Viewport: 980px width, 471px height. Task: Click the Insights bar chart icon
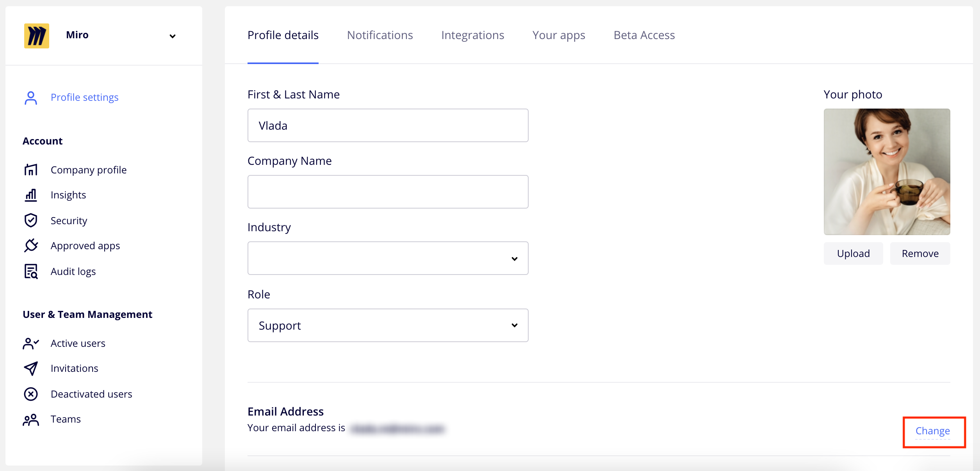pos(31,195)
